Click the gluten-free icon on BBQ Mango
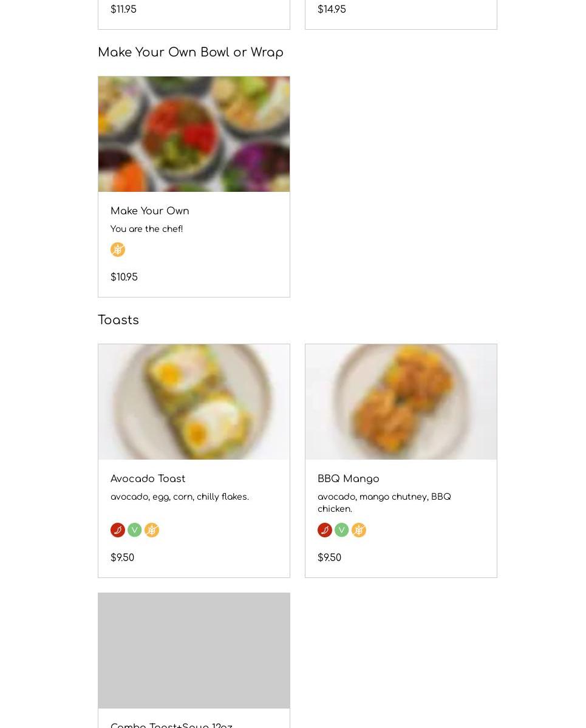This screenshot has height=728, width=586. tap(359, 530)
